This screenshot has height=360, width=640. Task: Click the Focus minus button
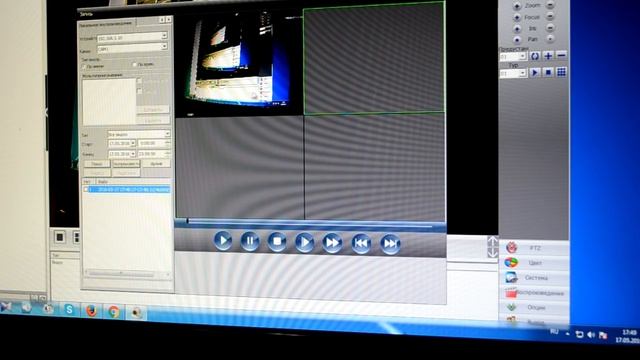click(x=550, y=17)
